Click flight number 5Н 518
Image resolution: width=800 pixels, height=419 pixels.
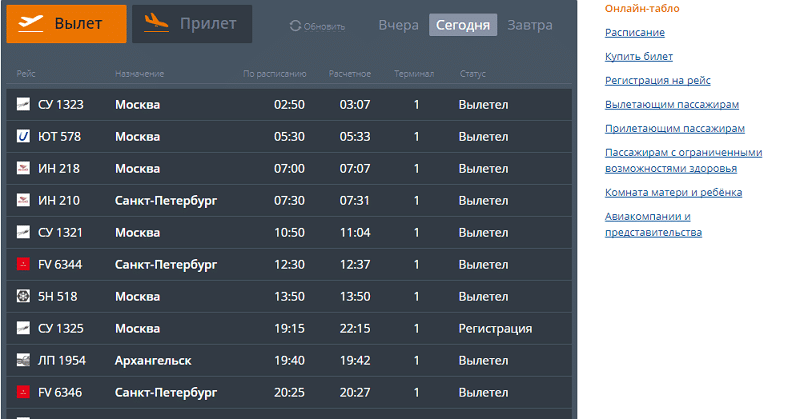[58, 297]
